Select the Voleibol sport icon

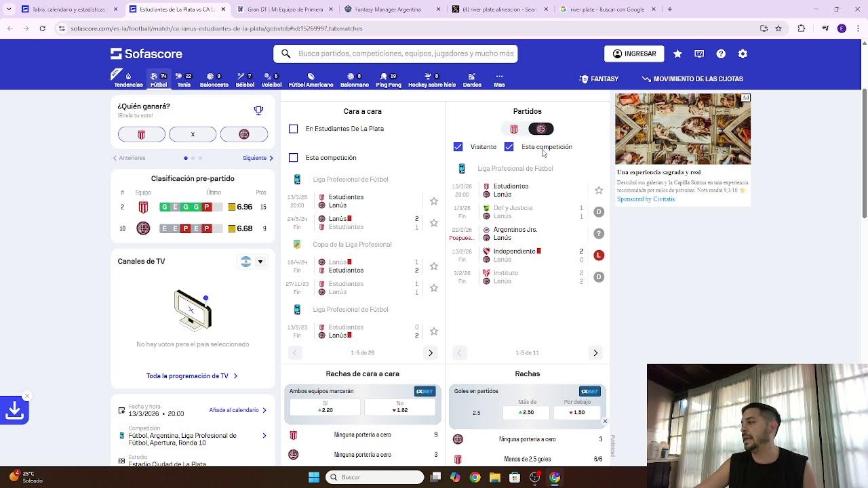point(271,79)
